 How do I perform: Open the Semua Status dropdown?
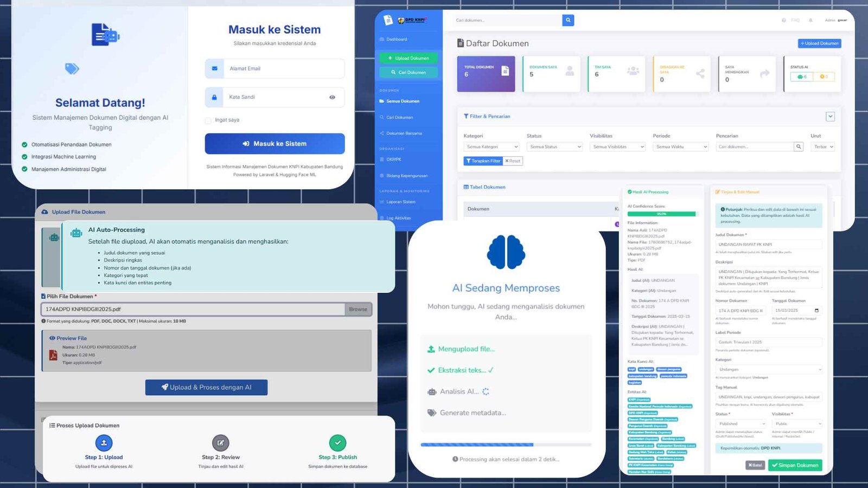pos(555,147)
